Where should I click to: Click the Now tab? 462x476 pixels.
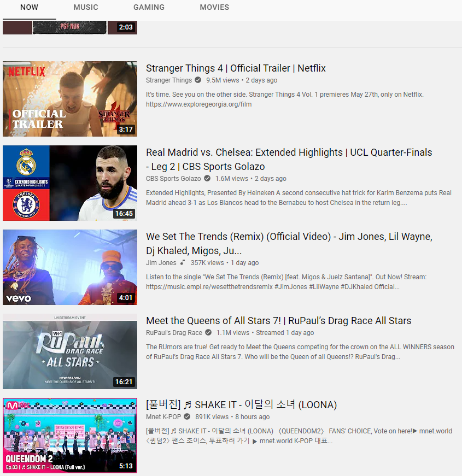[29, 7]
